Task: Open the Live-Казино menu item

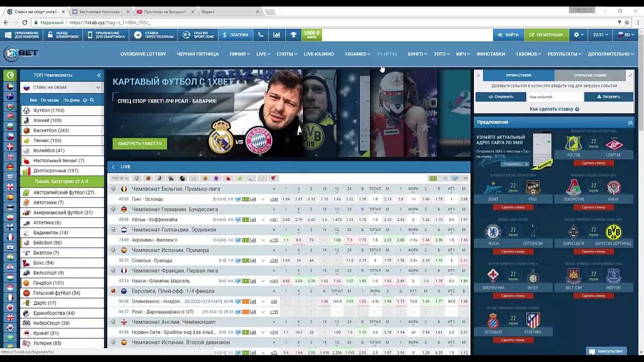Action: pyautogui.click(x=318, y=54)
